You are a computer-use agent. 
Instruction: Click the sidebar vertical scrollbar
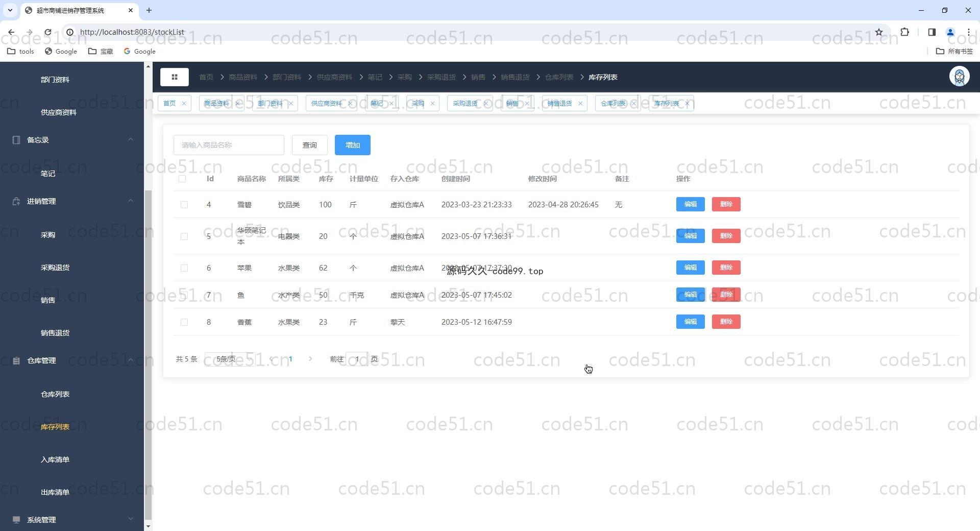(149, 355)
